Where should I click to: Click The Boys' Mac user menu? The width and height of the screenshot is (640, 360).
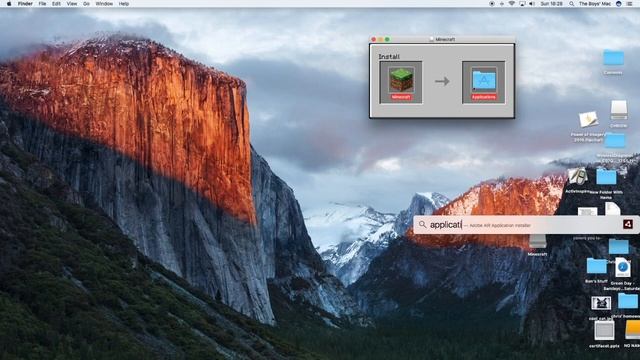595,4
